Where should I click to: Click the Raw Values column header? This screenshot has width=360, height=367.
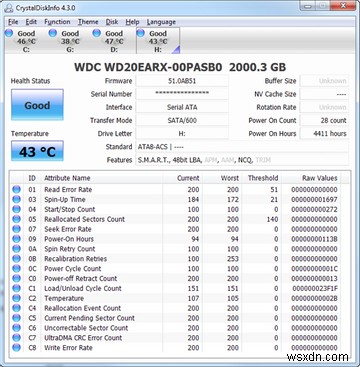(312, 178)
